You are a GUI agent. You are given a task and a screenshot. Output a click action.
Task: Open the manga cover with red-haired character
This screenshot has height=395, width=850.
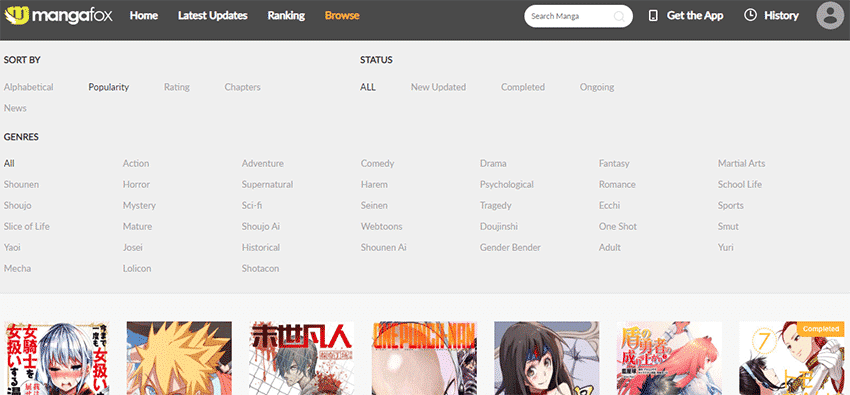(x=669, y=358)
